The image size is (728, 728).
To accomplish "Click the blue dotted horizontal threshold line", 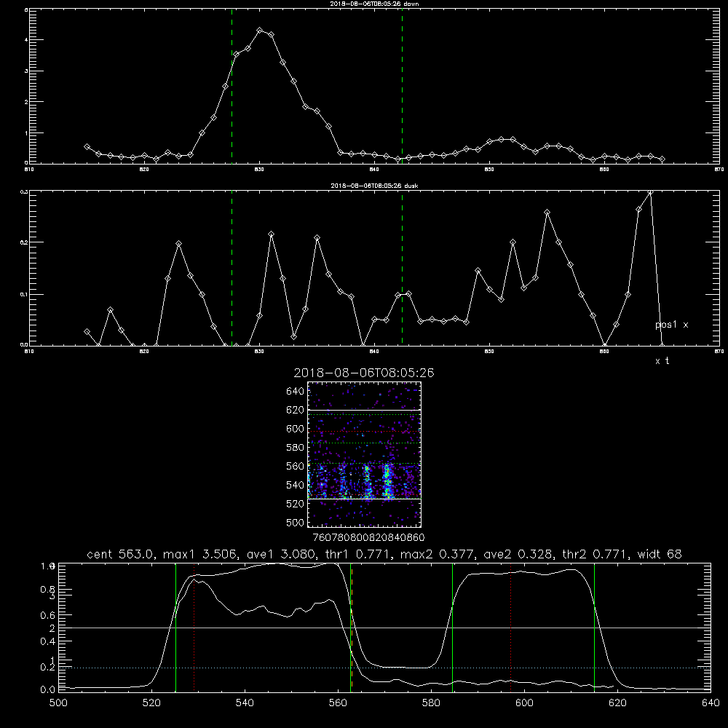I will [384, 668].
